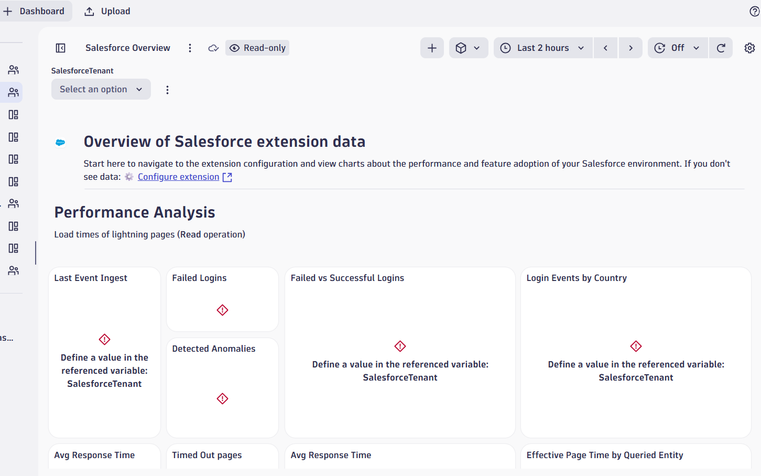The height and width of the screenshot is (476, 761).
Task: Open the three-dot menu beside Salesforce Overview
Action: pos(190,48)
